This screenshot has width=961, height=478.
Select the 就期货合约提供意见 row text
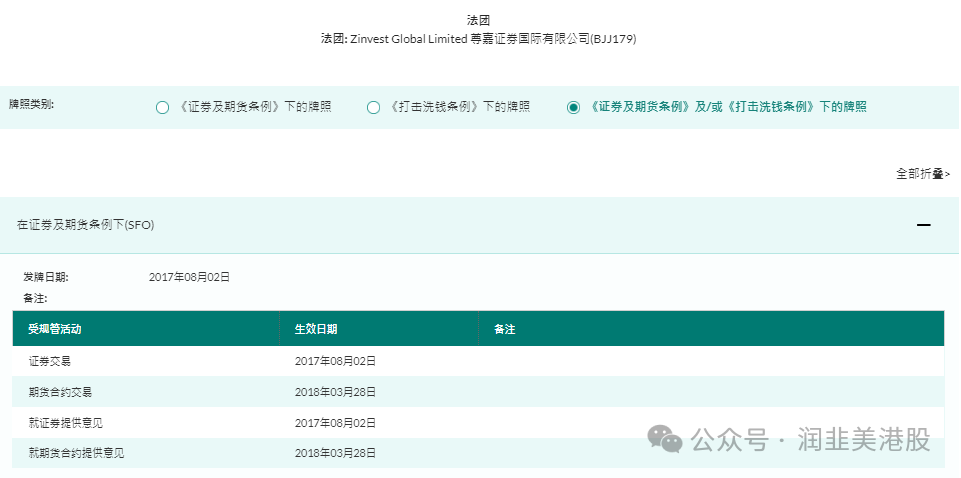coord(77,453)
